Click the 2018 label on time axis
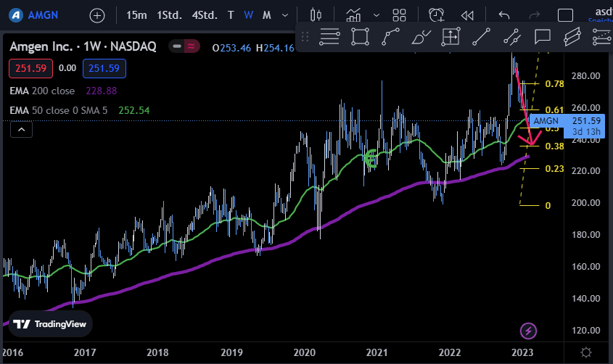 coord(157,352)
